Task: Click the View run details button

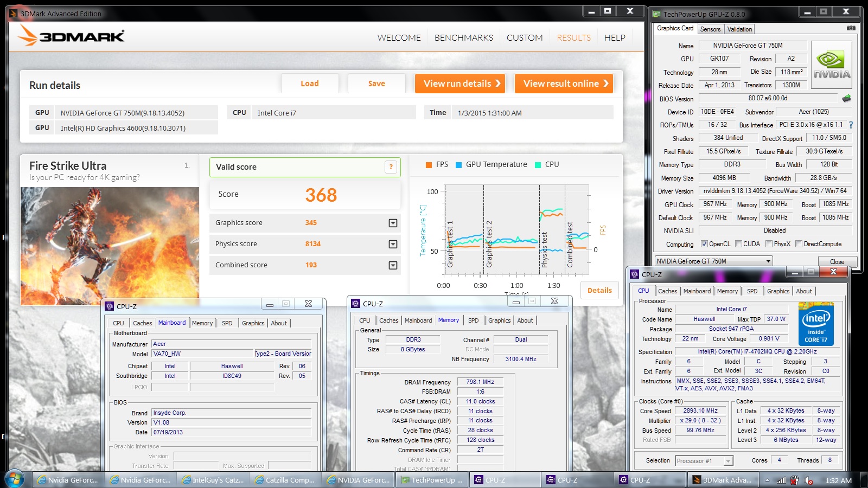Action: tap(459, 84)
